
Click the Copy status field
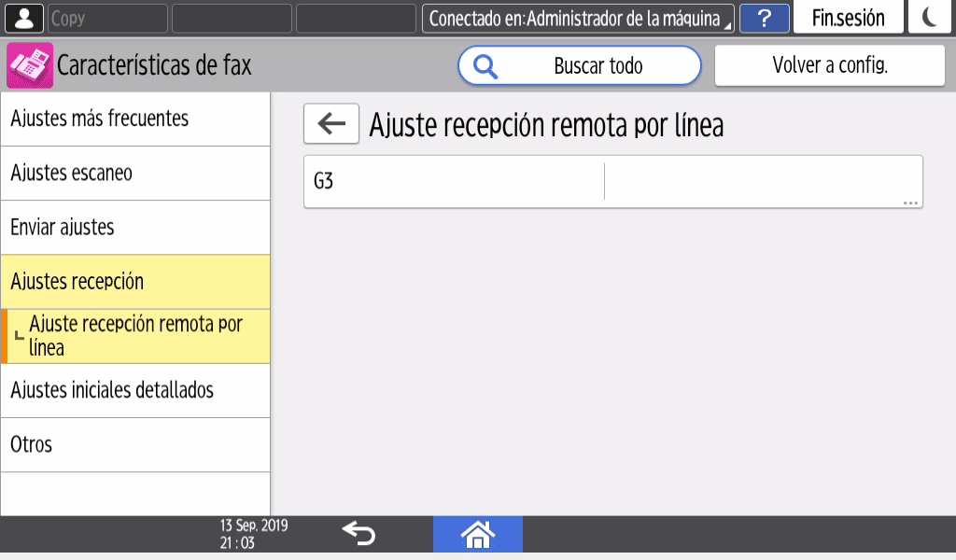106,18
